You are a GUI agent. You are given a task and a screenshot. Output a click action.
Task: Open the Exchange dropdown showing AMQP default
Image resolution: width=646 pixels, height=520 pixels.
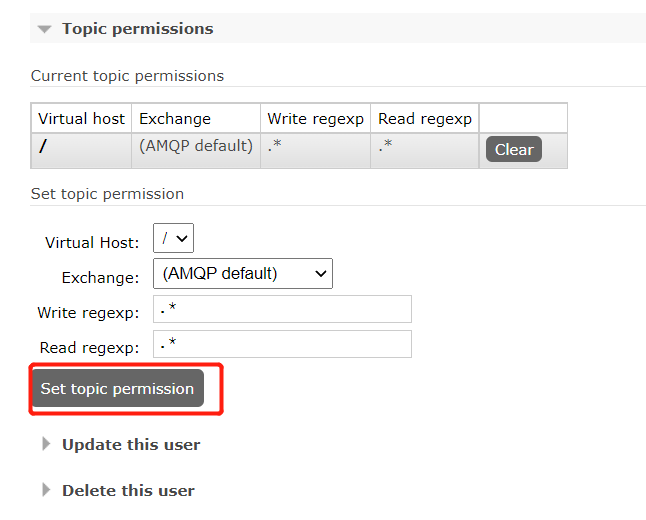point(243,274)
